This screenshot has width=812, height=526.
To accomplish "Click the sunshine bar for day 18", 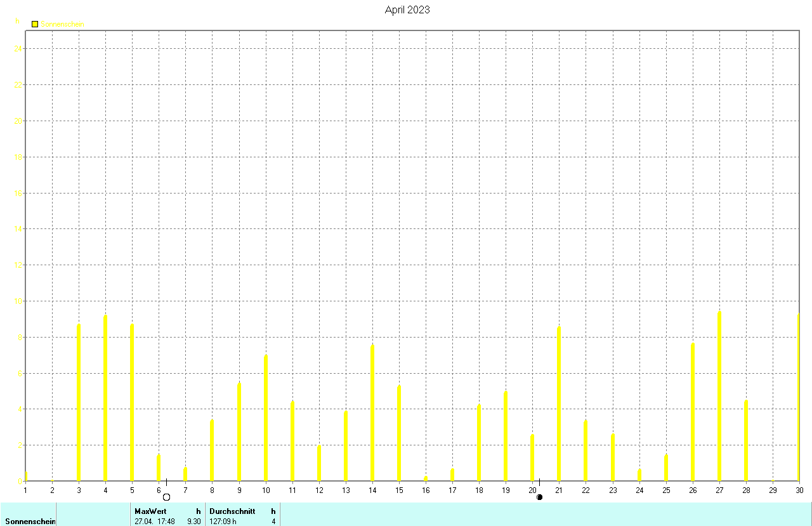I will pos(478,443).
